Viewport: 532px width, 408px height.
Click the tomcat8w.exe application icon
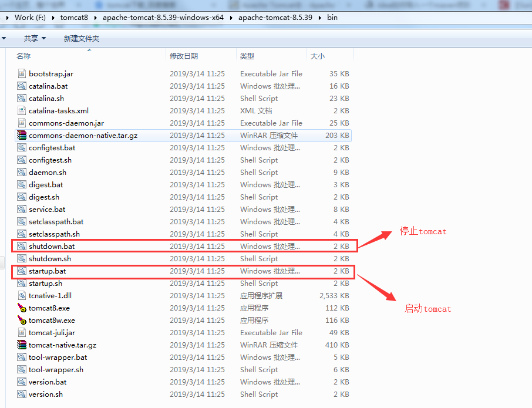point(22,320)
